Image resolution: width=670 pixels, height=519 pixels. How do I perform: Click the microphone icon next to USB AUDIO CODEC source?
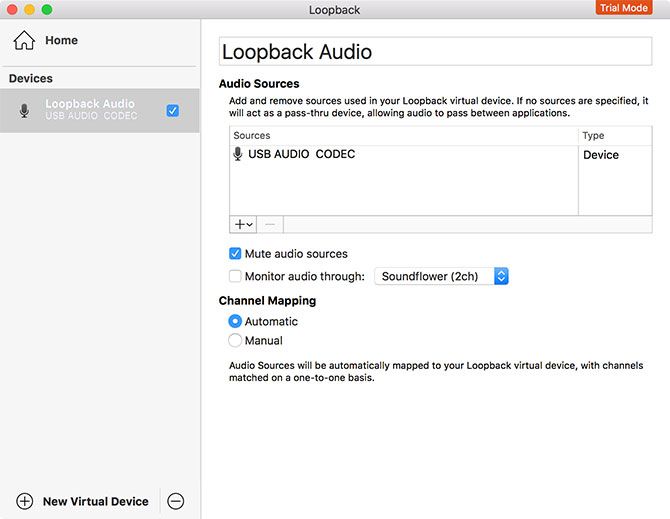(x=238, y=154)
